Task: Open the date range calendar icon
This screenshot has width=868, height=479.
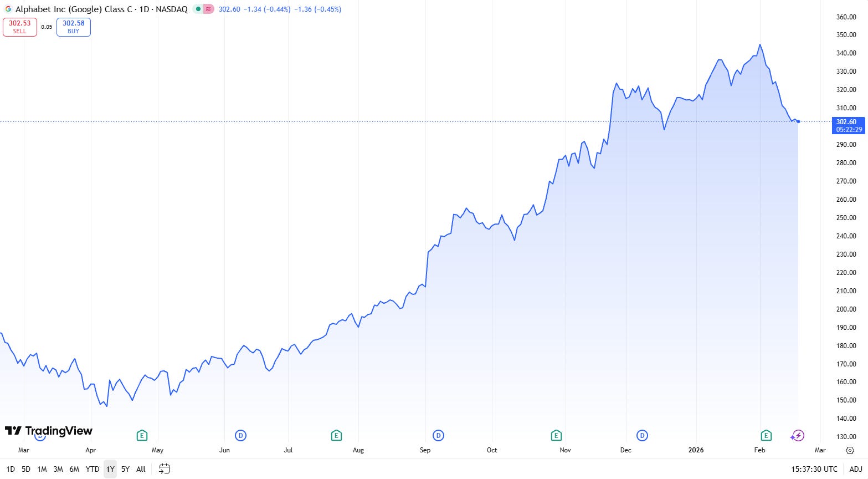Action: 164,469
